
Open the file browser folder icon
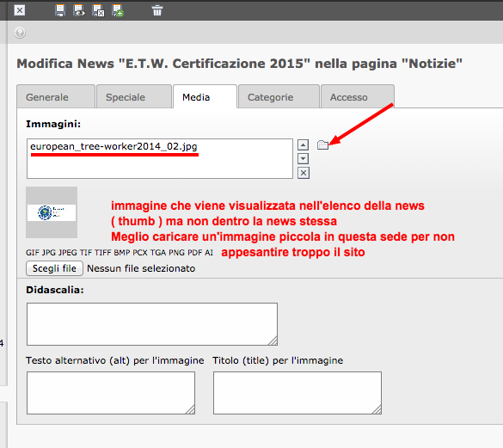322,145
